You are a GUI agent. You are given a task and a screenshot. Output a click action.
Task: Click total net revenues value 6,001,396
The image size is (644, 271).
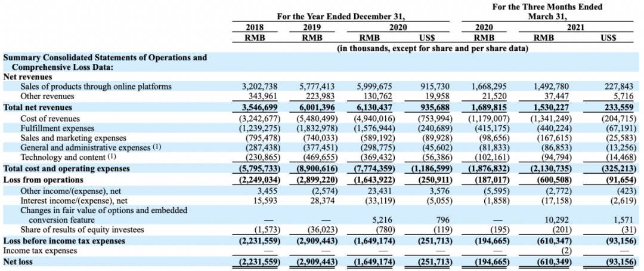tap(315, 107)
